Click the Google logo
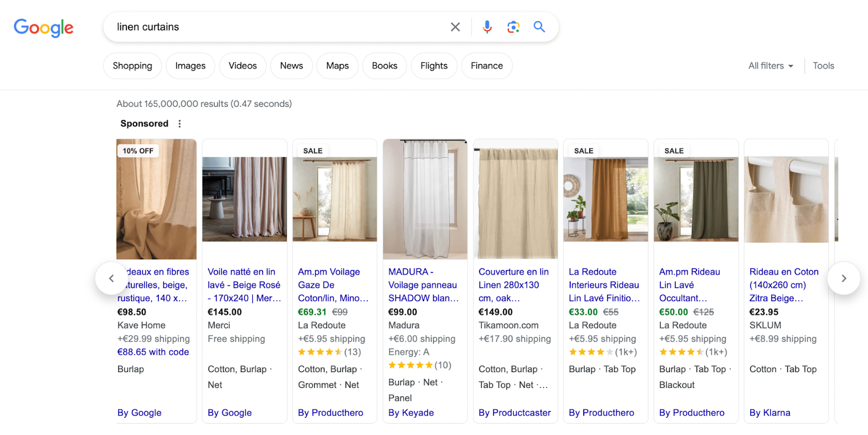 43,28
